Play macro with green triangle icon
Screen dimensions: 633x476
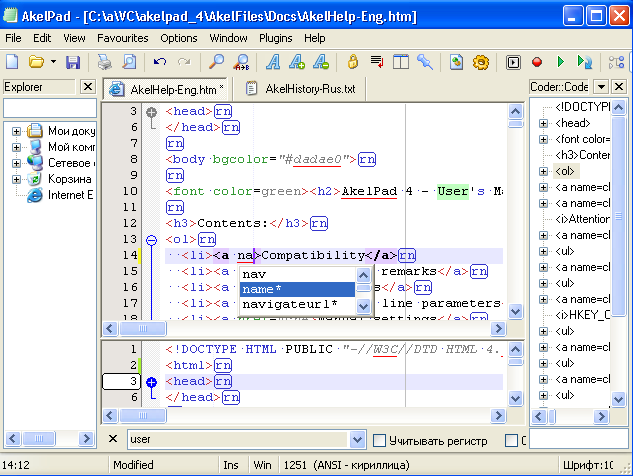pyautogui.click(x=561, y=62)
